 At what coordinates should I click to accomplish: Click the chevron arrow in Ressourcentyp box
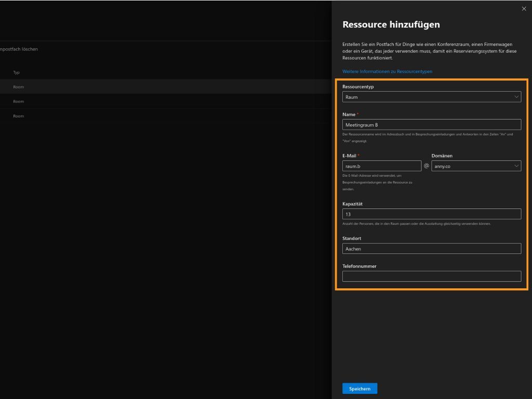516,97
